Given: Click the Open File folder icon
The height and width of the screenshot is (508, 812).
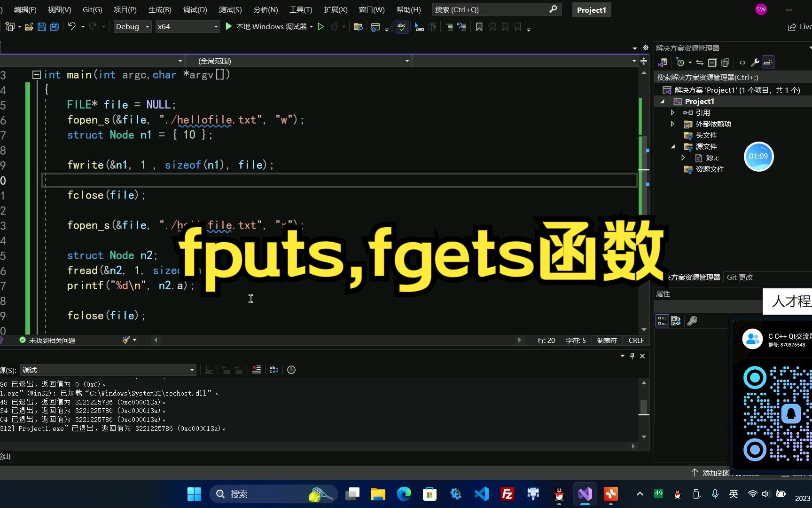Looking at the screenshot, I should [x=29, y=27].
